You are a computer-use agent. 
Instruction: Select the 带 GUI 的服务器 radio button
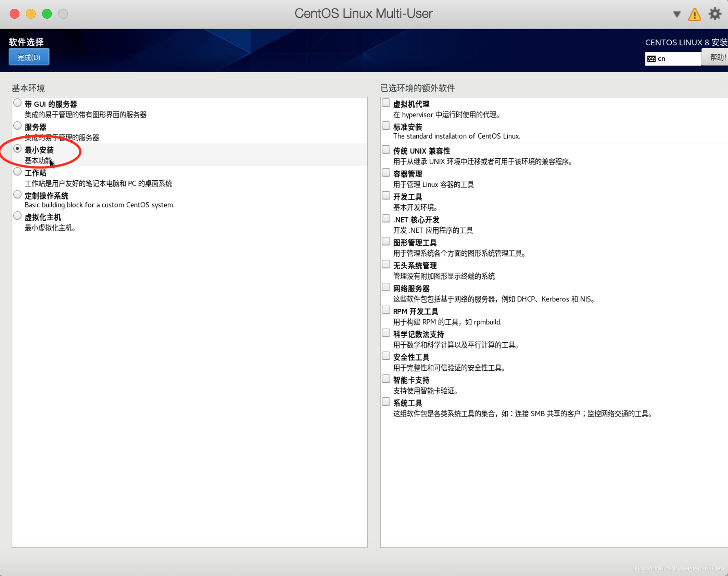coord(17,103)
